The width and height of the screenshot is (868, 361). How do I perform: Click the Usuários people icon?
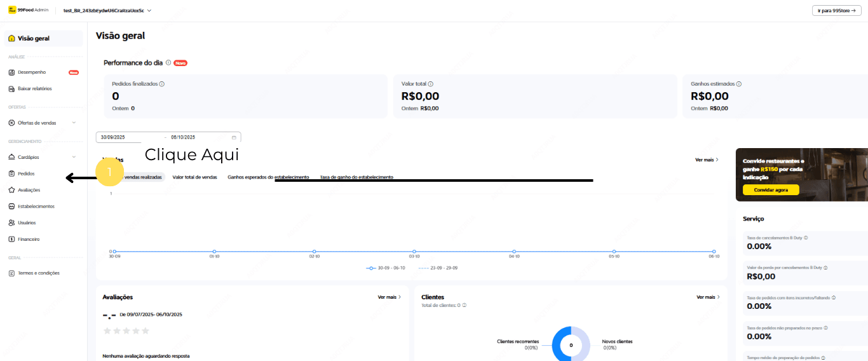click(11, 223)
